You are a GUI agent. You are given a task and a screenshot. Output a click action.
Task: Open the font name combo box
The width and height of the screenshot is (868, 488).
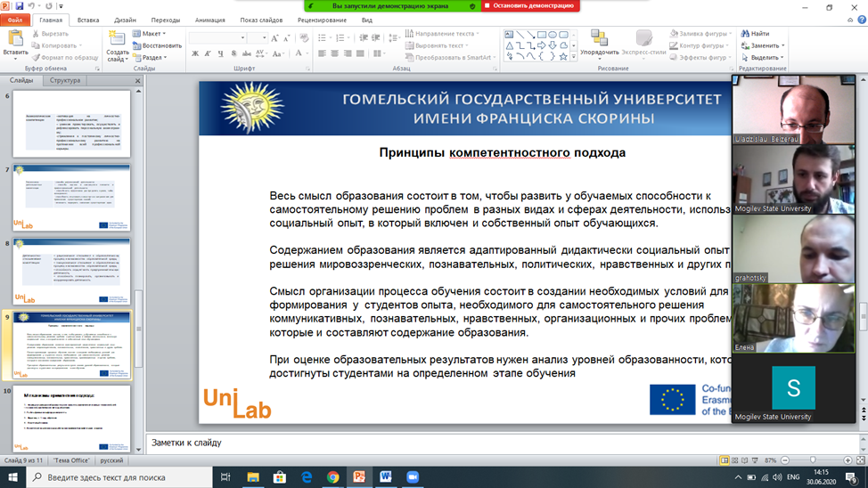click(x=217, y=37)
